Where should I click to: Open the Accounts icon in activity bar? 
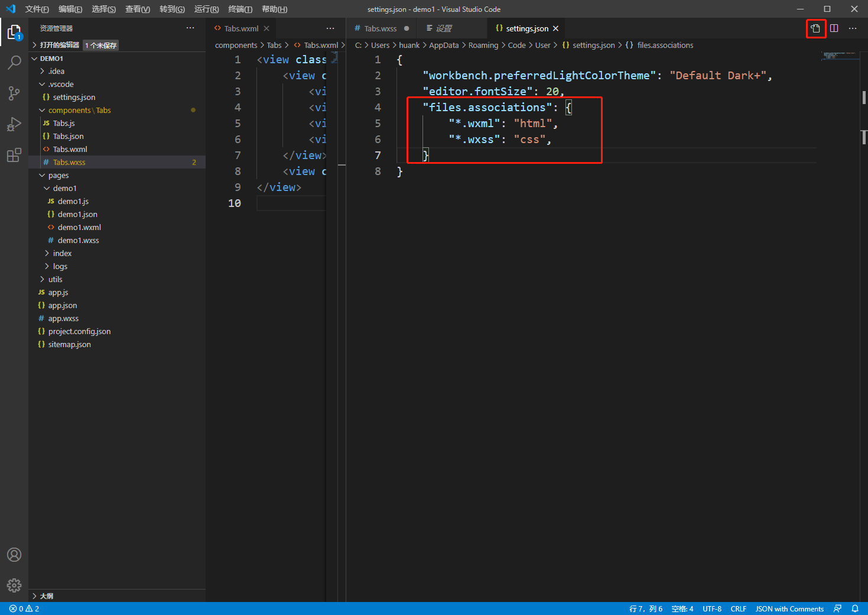14,555
